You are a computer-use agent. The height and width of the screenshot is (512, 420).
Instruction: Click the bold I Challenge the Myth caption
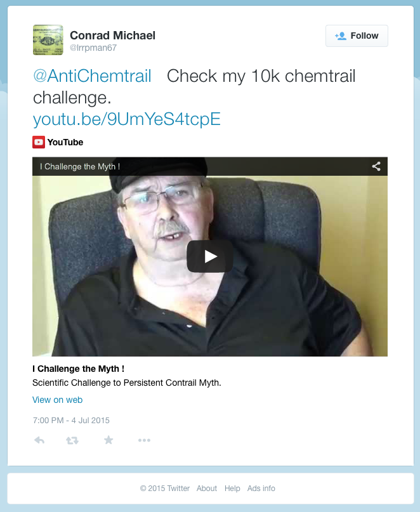[79, 369]
